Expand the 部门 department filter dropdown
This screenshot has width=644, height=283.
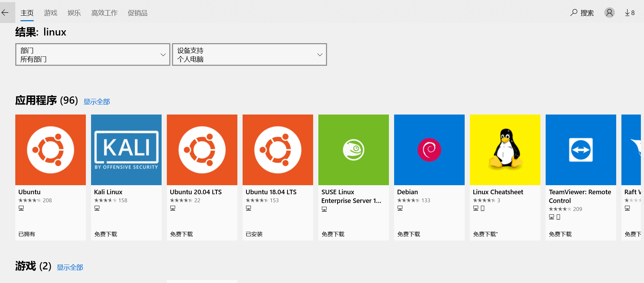[x=93, y=55]
